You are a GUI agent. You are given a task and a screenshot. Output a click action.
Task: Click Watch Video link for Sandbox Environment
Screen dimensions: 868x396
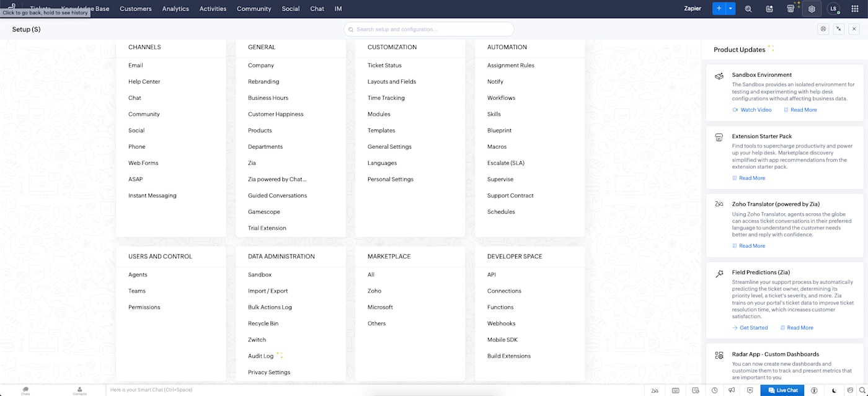pyautogui.click(x=751, y=110)
